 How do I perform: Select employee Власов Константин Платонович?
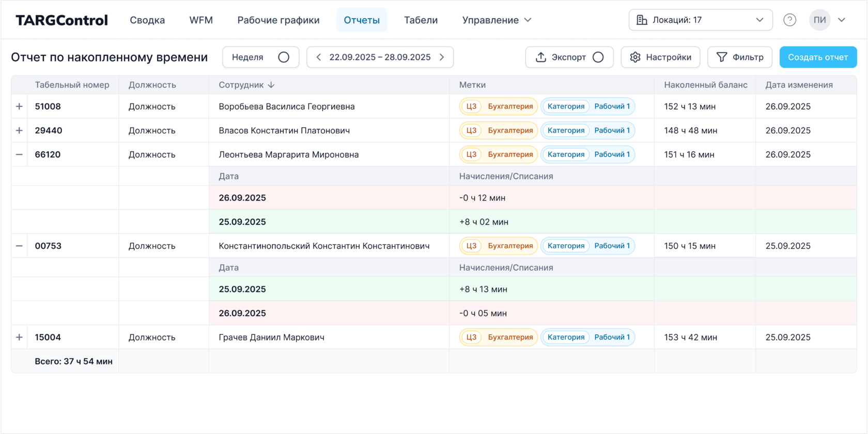point(284,131)
